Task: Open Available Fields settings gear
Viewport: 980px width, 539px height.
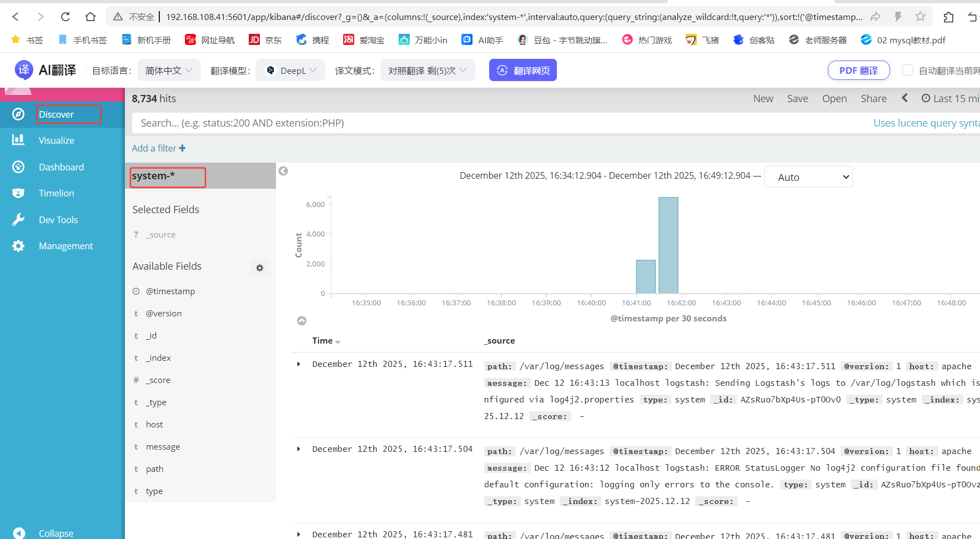Action: pos(259,268)
